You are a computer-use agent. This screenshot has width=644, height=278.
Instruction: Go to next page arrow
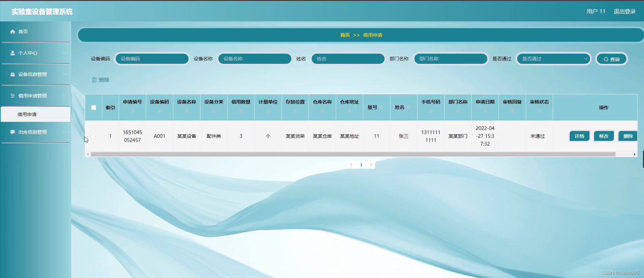[x=371, y=165]
